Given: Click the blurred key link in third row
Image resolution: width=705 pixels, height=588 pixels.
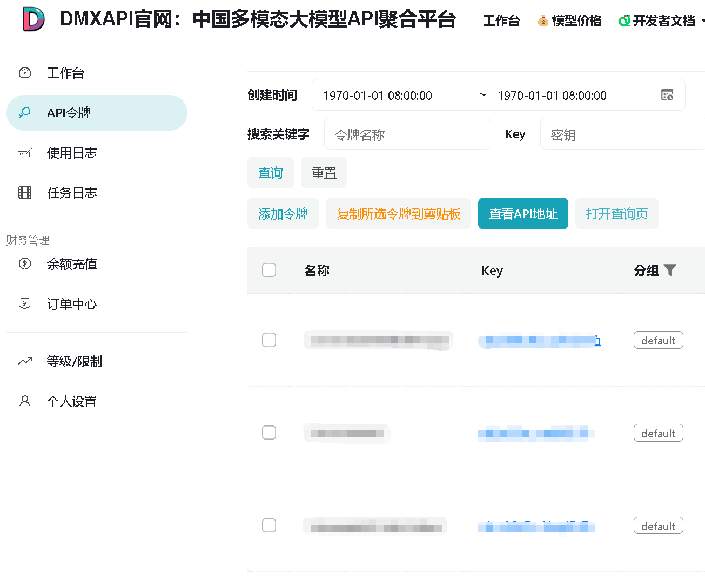Looking at the screenshot, I should pos(536,526).
